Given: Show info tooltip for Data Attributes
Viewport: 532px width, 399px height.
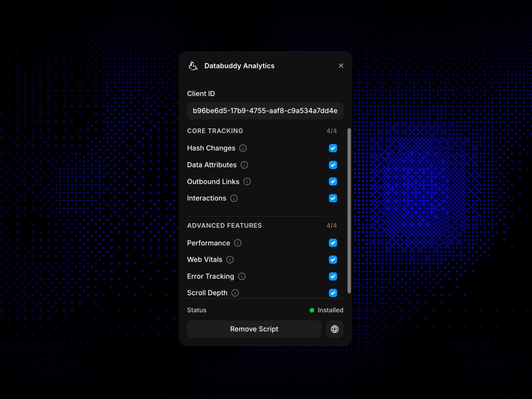Looking at the screenshot, I should click(244, 165).
